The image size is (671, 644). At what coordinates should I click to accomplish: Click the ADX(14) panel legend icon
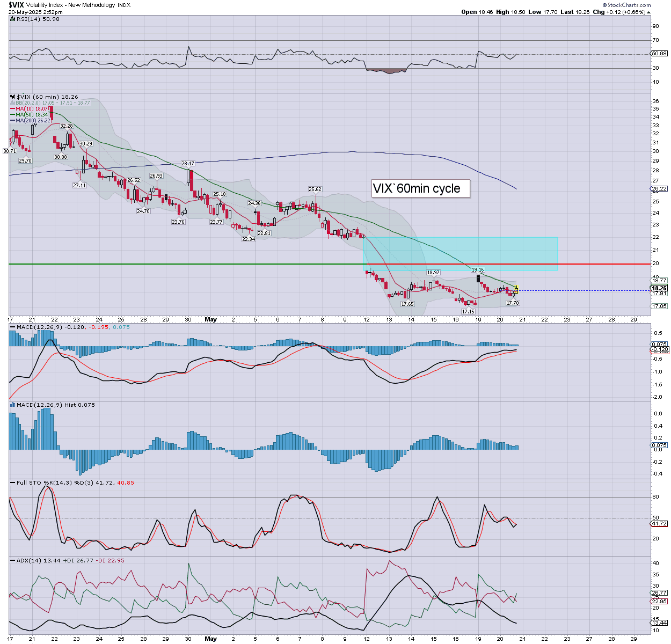(x=12, y=560)
